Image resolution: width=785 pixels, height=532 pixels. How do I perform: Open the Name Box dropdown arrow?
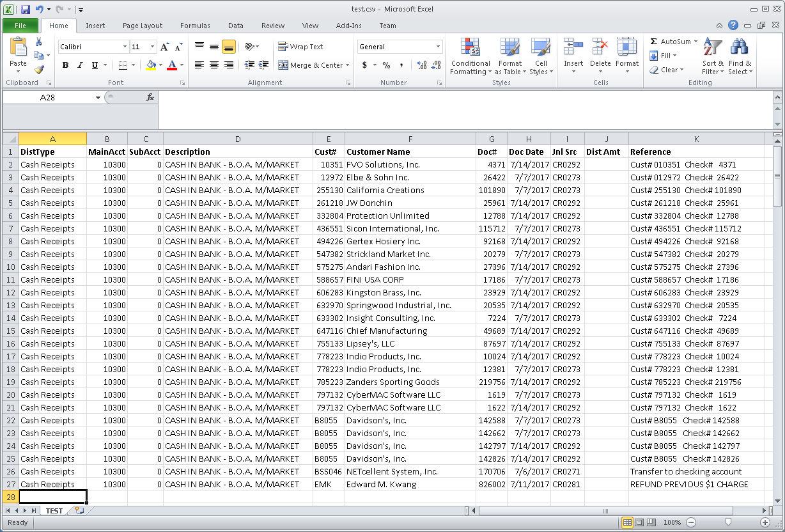click(x=98, y=97)
